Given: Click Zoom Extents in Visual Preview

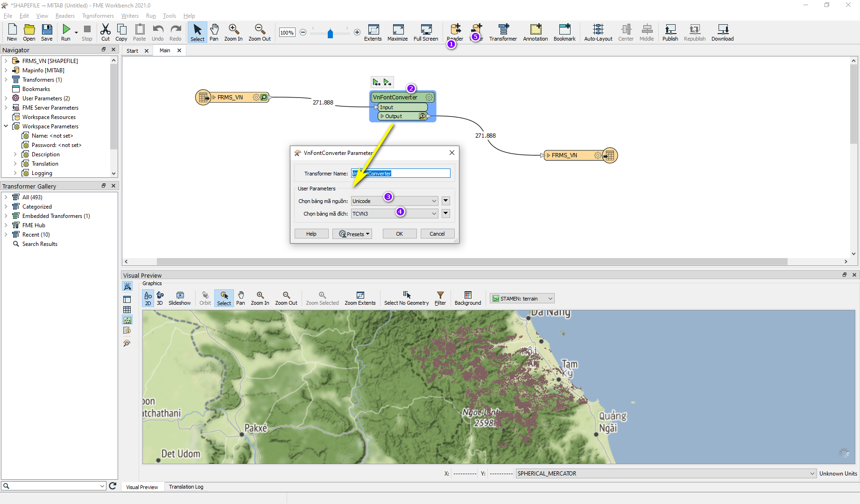Looking at the screenshot, I should point(360,298).
